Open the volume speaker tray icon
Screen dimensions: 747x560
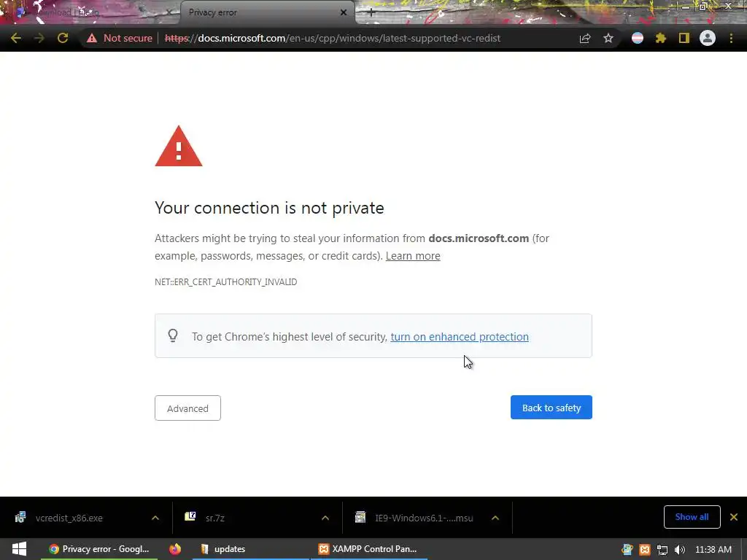coord(680,550)
